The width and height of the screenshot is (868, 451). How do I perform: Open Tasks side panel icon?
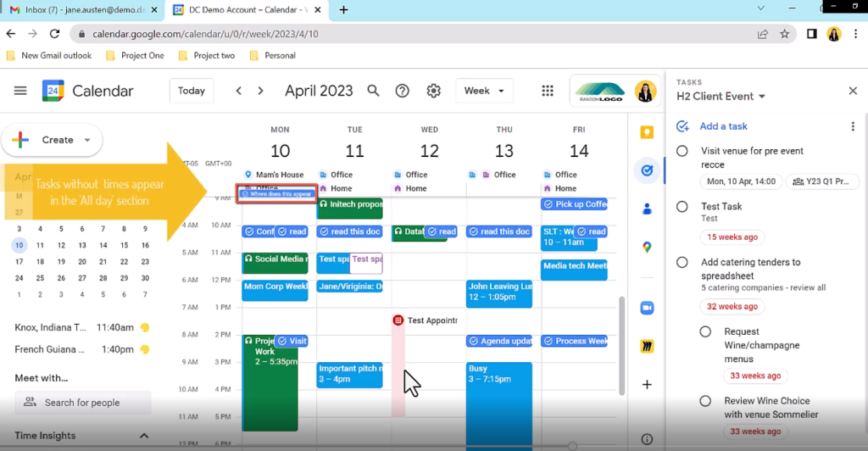click(x=647, y=170)
